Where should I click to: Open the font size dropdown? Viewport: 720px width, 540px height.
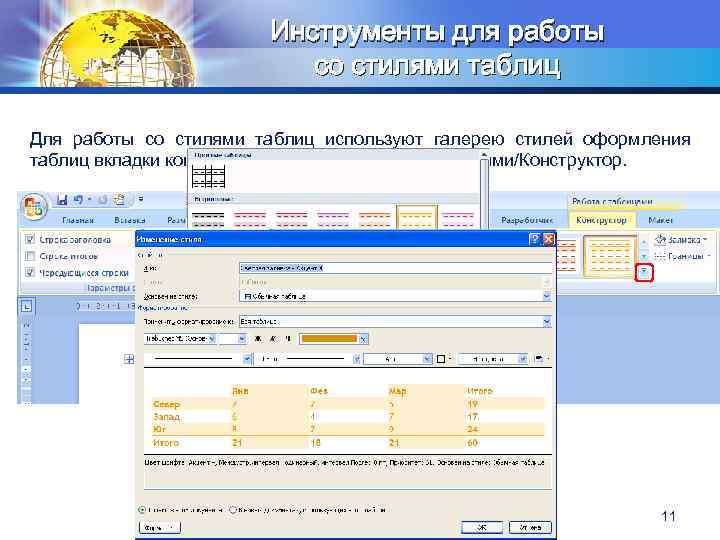[242, 339]
